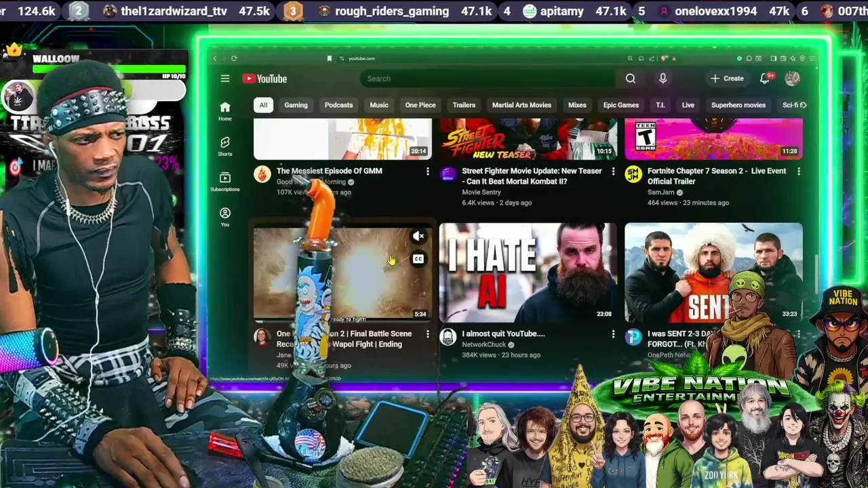
Task: Open 'The Messiest Episode Of GMM' title
Action: coord(329,171)
